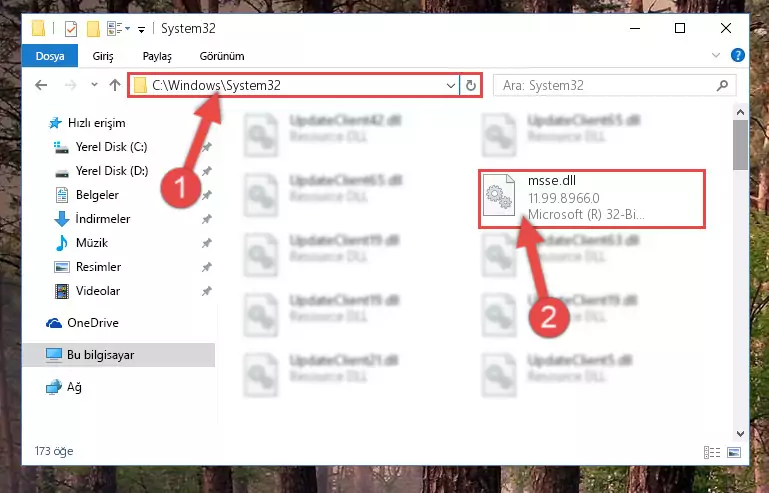Click the folder icon at the window's corner

(x=39, y=28)
